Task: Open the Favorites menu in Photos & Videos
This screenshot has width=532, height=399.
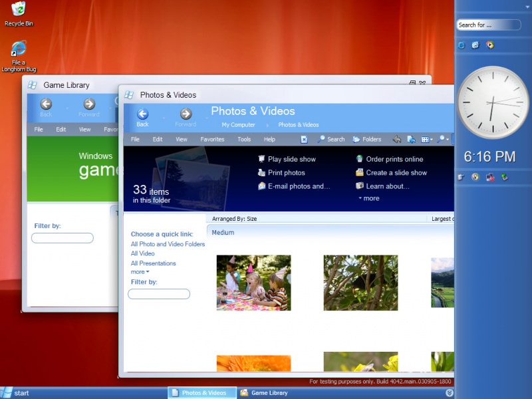Action: 212,139
